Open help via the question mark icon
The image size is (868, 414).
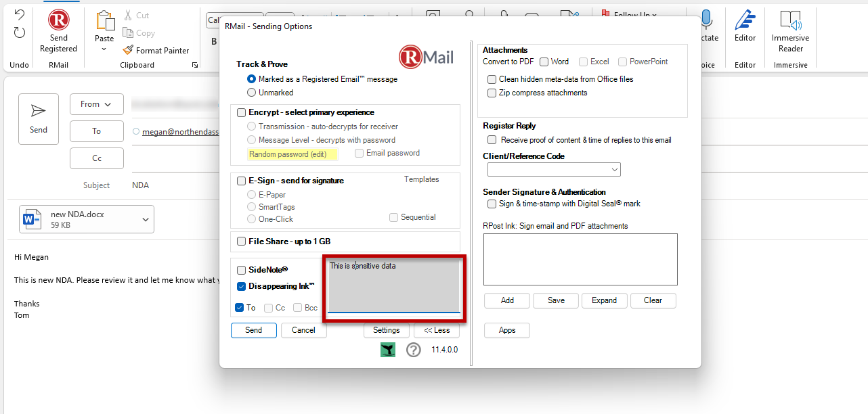pos(414,350)
